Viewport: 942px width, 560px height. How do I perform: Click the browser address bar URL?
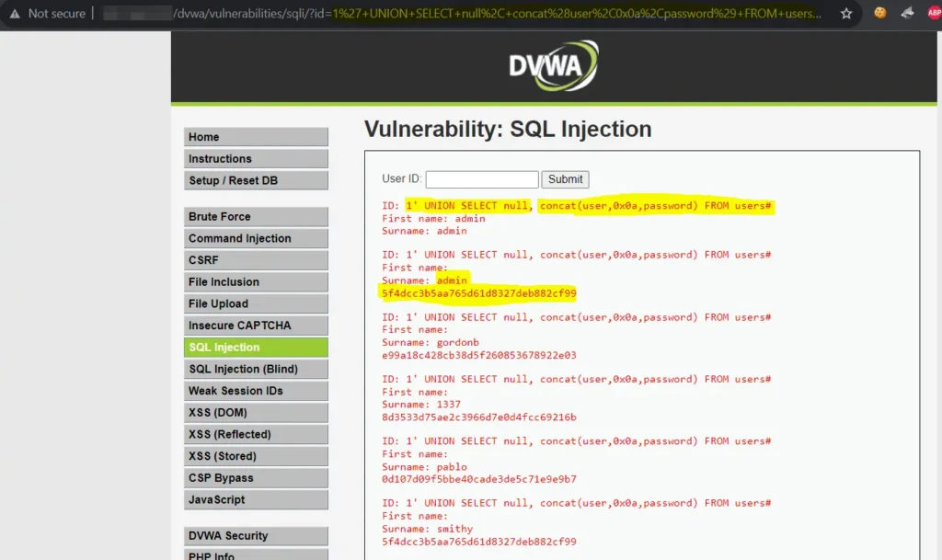tap(462, 13)
